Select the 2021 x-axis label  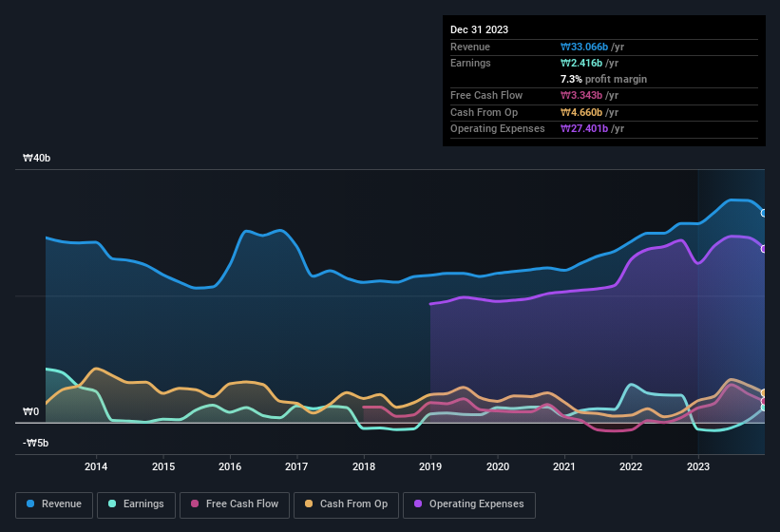[x=564, y=466]
